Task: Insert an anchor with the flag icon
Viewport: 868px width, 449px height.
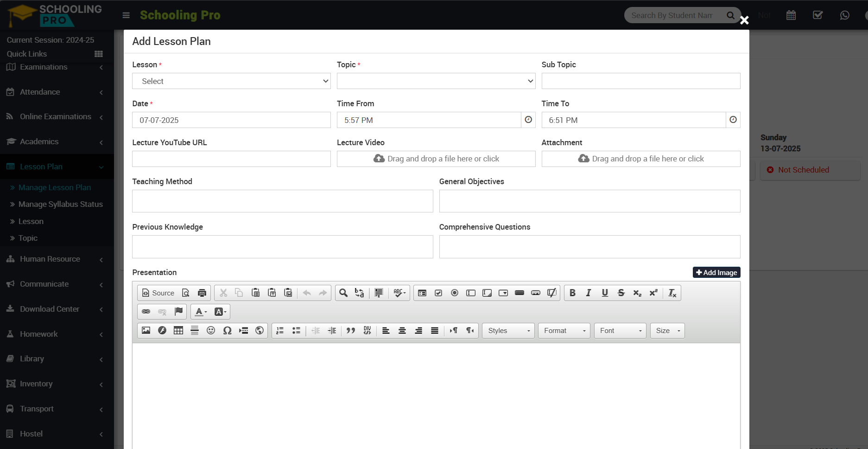Action: pyautogui.click(x=178, y=312)
